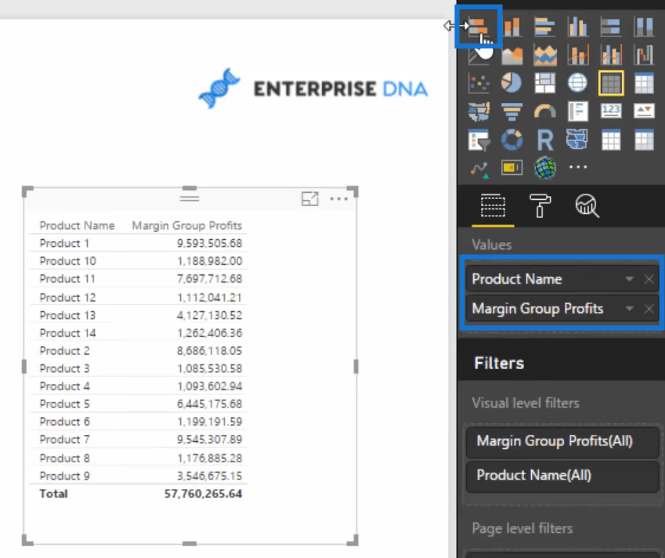665x558 pixels.
Task: Select the stacked bar chart visual
Action: 479,27
